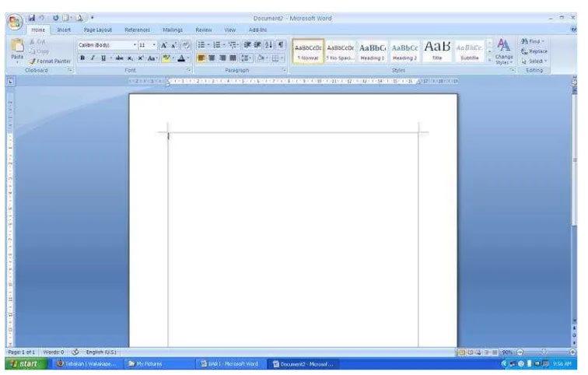Toggle italic formatting

pos(93,58)
